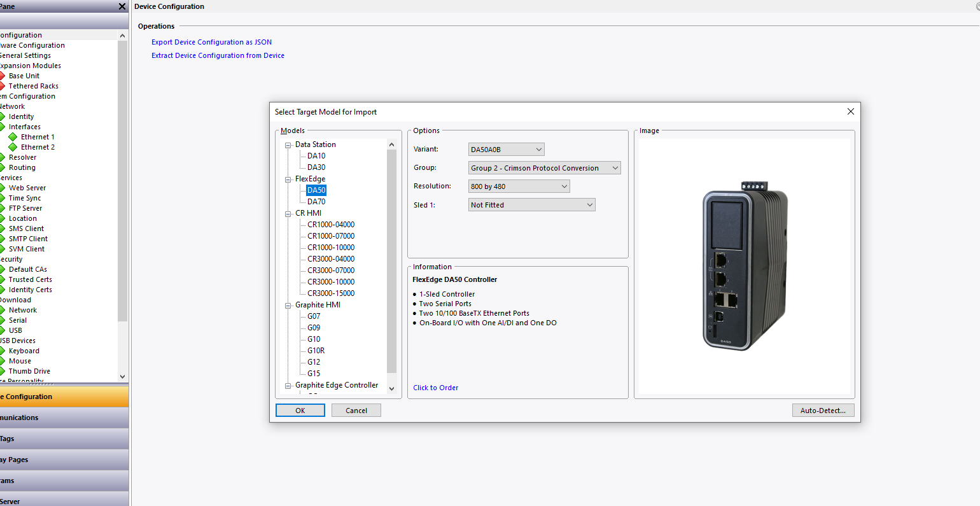Select Time Sync in the navigation tree
The height and width of the screenshot is (506, 980).
coord(25,198)
